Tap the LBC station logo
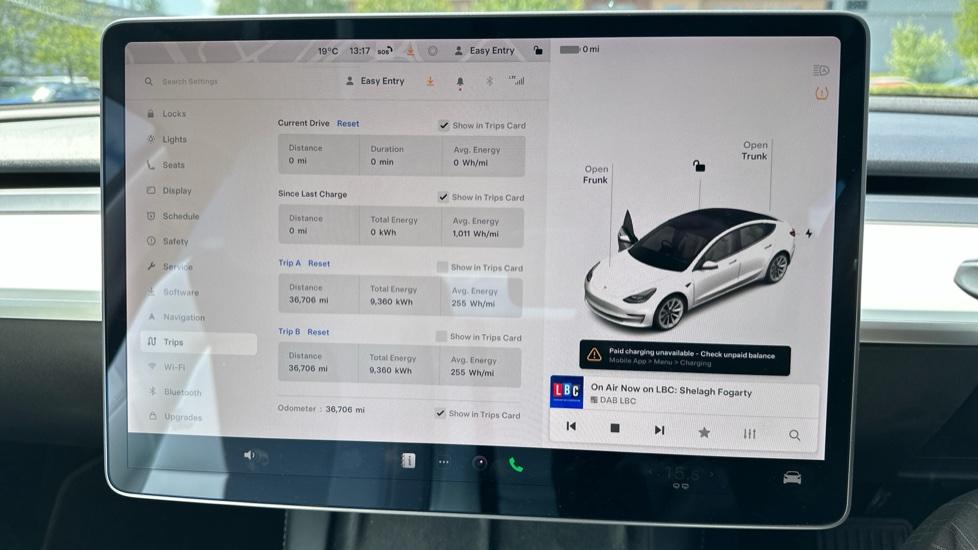The width and height of the screenshot is (978, 550). [566, 392]
